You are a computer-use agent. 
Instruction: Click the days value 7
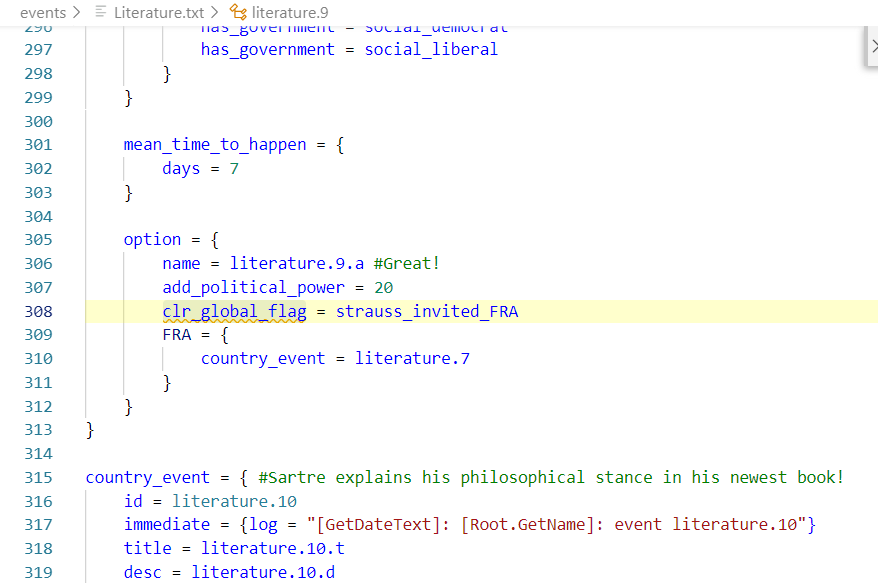tap(234, 169)
